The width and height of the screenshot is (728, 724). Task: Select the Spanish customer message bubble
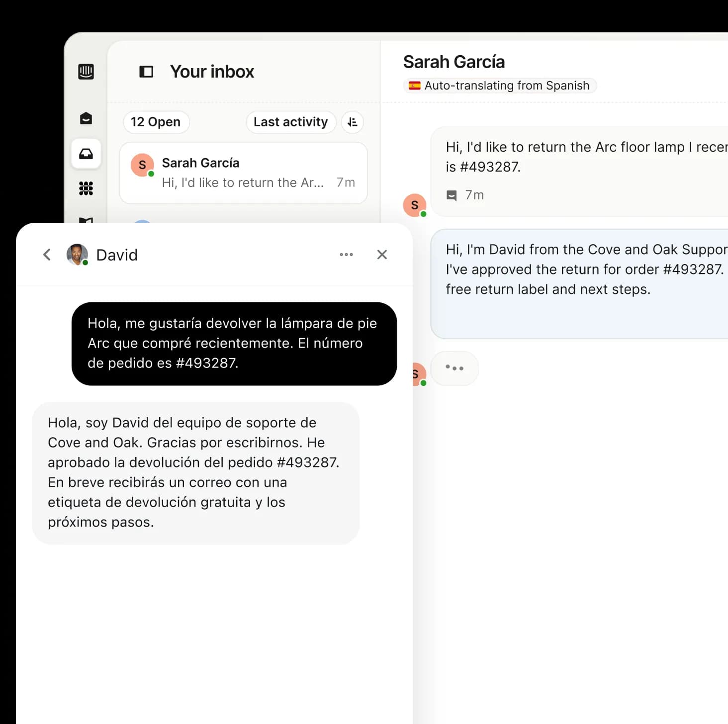pyautogui.click(x=234, y=344)
